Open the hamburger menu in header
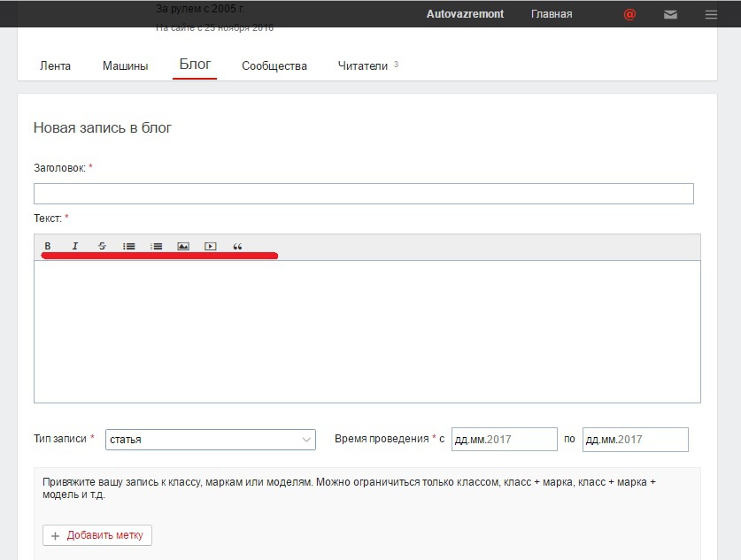The height and width of the screenshot is (560, 741). coord(711,15)
